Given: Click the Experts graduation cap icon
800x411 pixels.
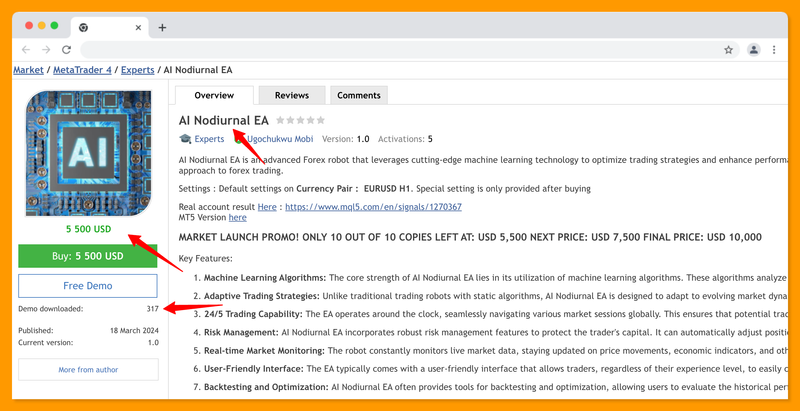Looking at the screenshot, I should (185, 139).
